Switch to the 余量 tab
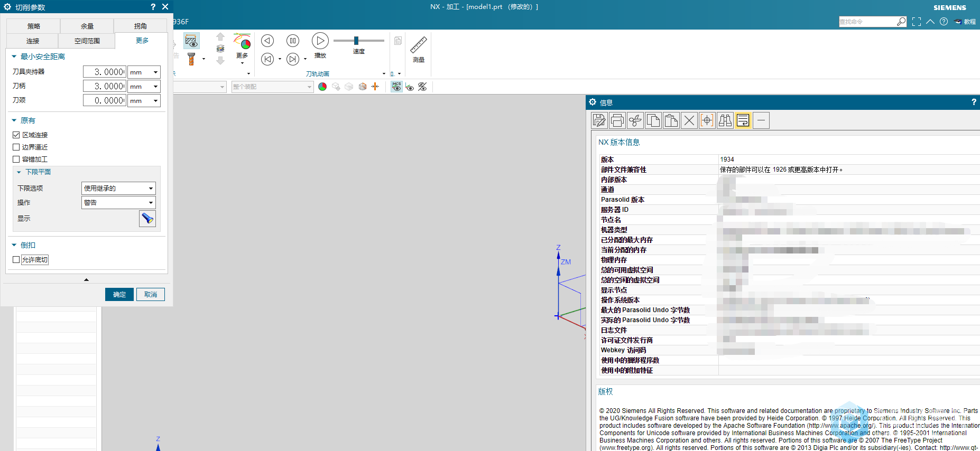980x451 pixels. (87, 26)
